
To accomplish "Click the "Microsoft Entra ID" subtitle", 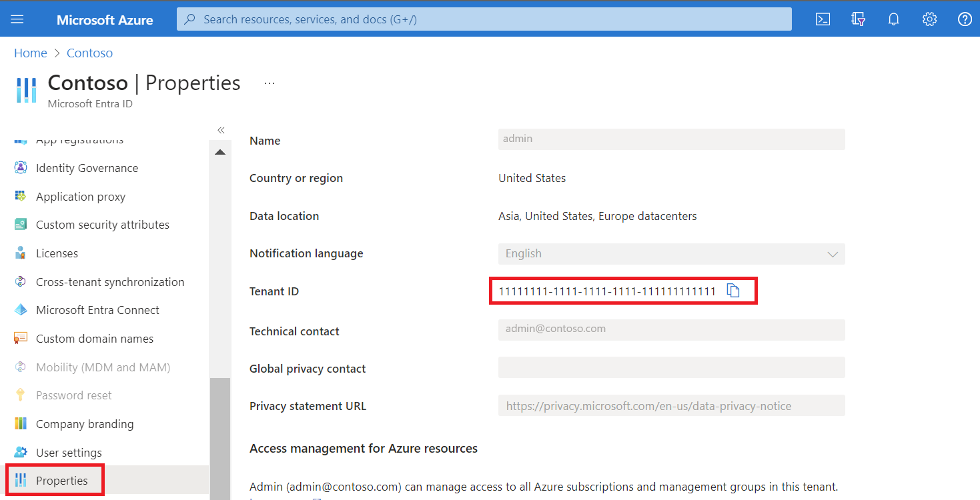I will [x=90, y=104].
